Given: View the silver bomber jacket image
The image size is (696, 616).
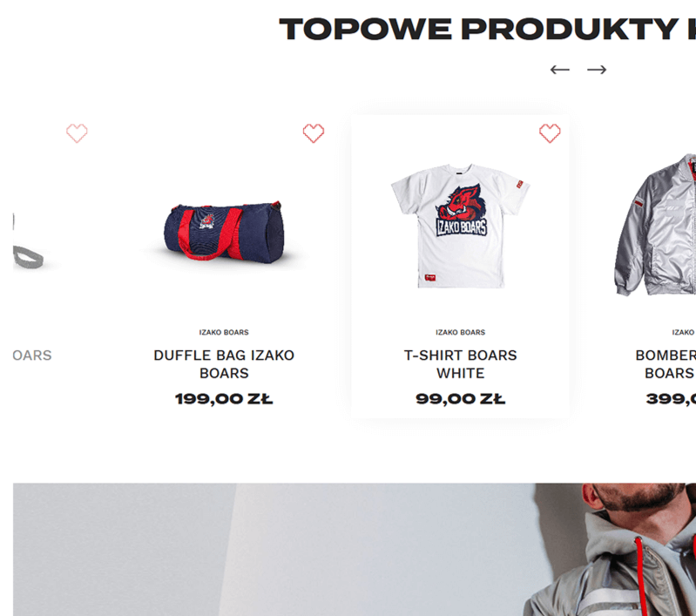Looking at the screenshot, I should tap(655, 224).
